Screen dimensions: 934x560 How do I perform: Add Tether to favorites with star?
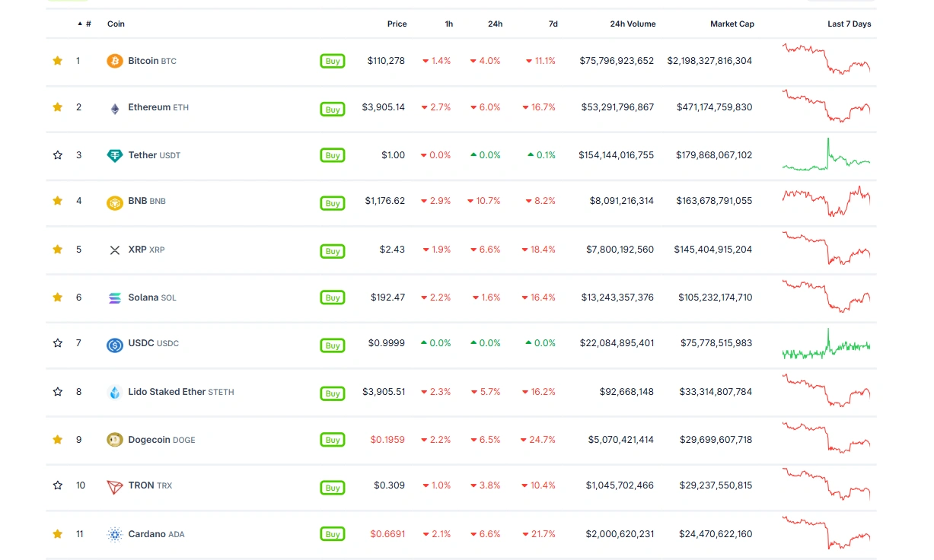[x=58, y=155]
